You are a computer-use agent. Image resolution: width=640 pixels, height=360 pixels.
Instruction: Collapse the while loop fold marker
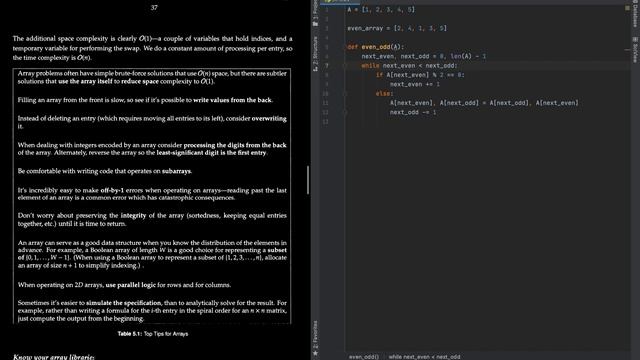point(345,65)
